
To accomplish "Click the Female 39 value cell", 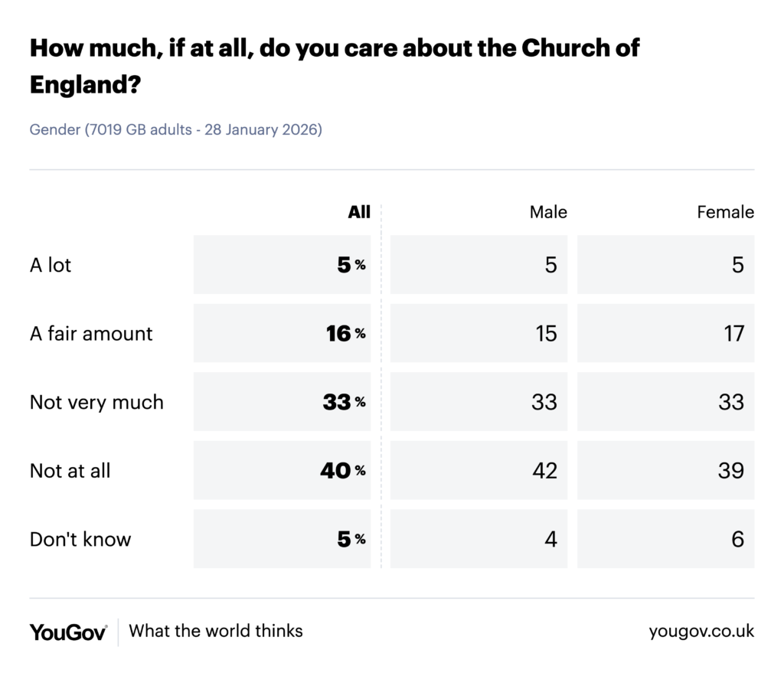I will [665, 471].
